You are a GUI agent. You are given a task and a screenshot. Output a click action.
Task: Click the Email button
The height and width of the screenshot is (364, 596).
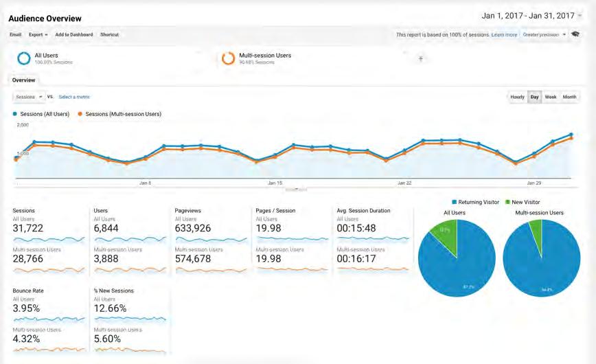pyautogui.click(x=15, y=34)
